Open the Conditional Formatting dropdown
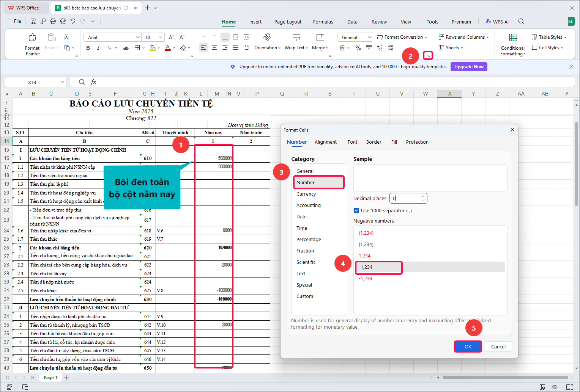 click(513, 44)
